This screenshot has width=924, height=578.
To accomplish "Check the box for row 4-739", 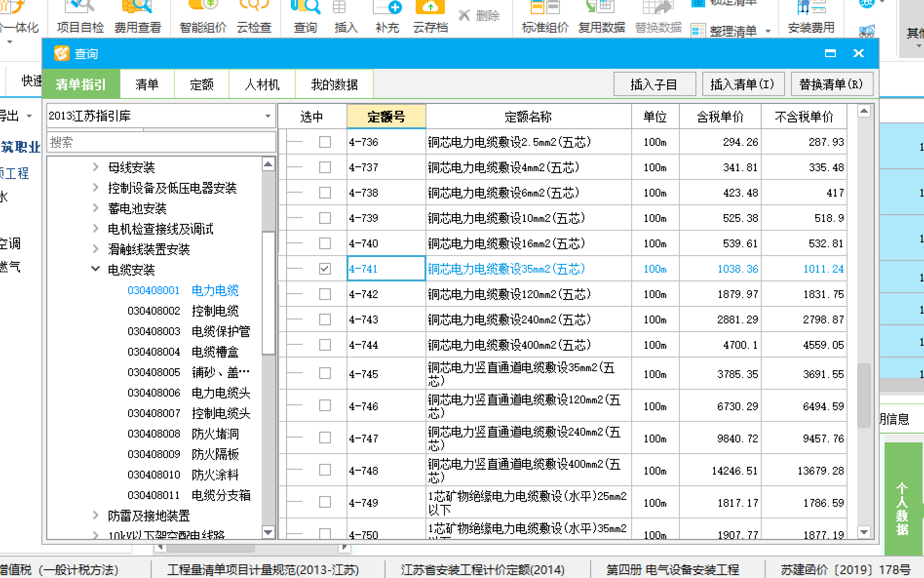I will 325,218.
